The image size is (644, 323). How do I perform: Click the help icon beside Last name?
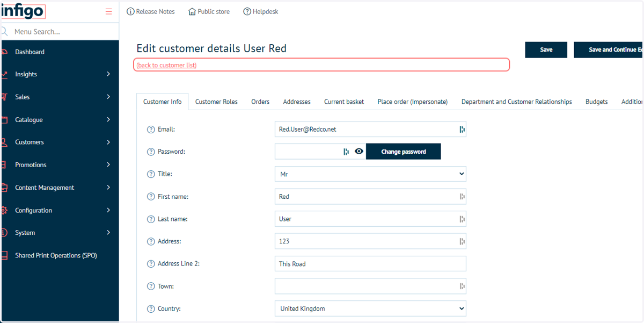151,219
